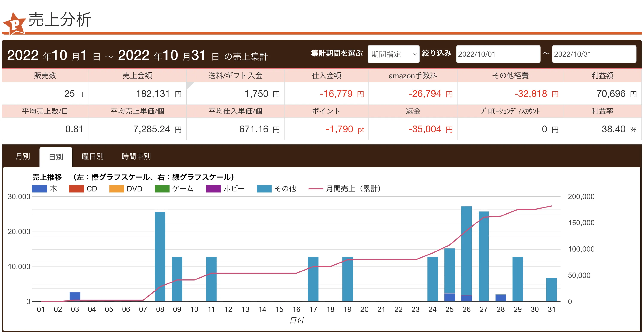The height and width of the screenshot is (335, 644).
Task: Click the 平均売上数/日 value 0.81
Action: 74,129
